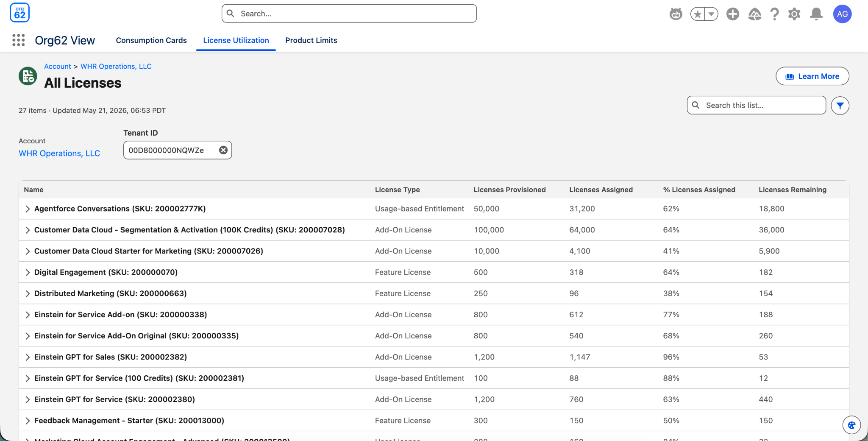Expand the Agentforce Conversations row
Viewport: 868px width, 441px height.
click(28, 209)
